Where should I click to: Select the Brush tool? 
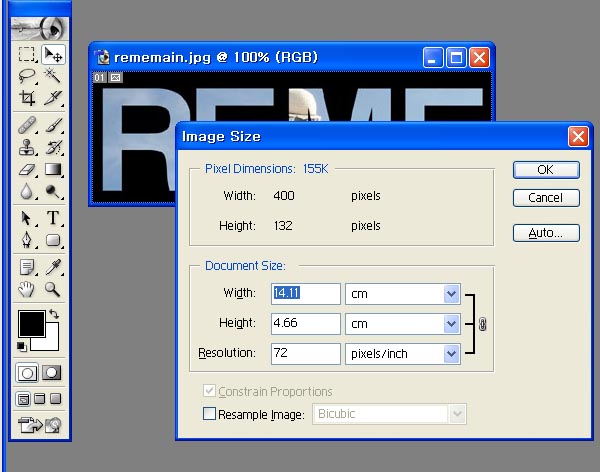pos(53,125)
